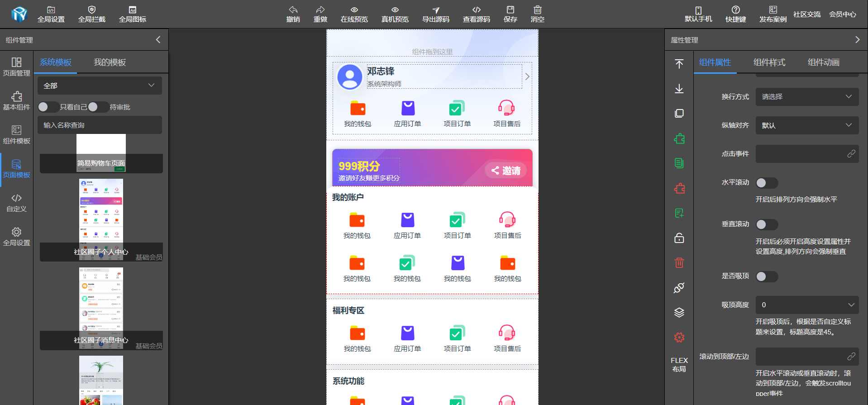This screenshot has height=405, width=868.
Task: Open sidebar 全局设置 gear section
Action: click(x=17, y=237)
